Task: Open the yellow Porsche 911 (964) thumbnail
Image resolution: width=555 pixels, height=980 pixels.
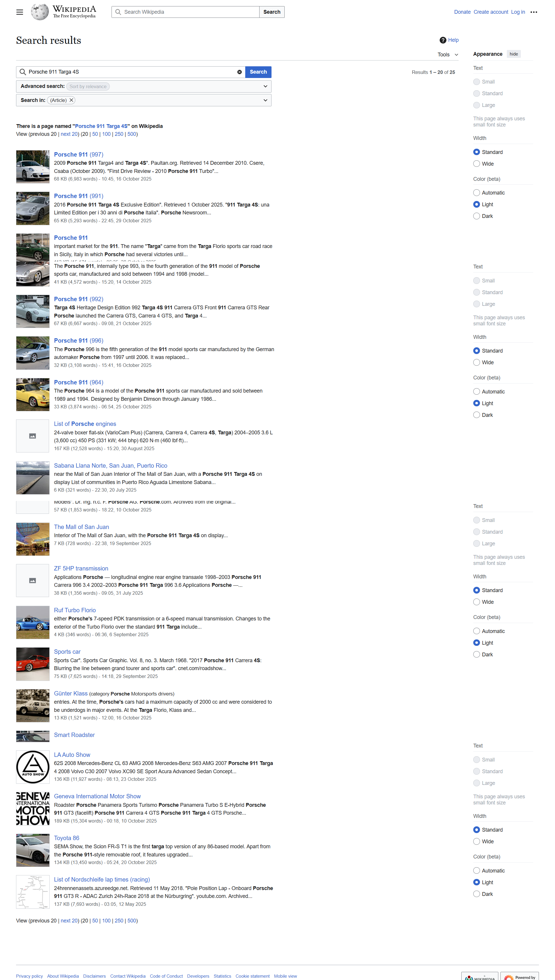Action: (33, 395)
